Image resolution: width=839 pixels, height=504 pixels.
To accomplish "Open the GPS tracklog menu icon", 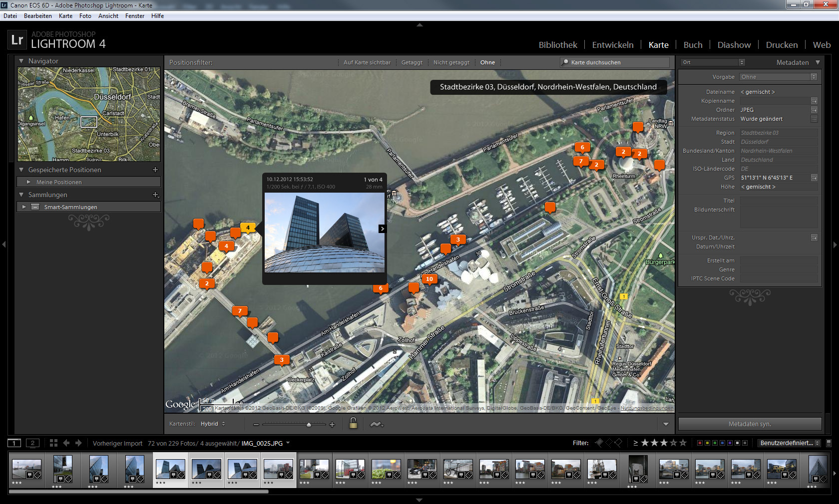I will point(376,424).
